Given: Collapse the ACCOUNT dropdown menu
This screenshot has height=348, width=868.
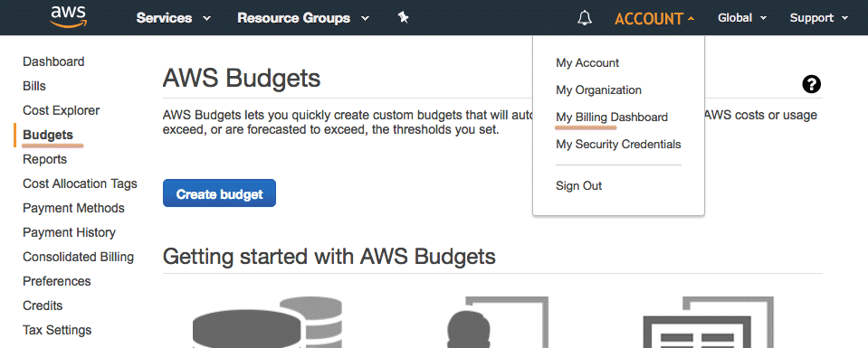Looking at the screenshot, I should click(x=654, y=19).
